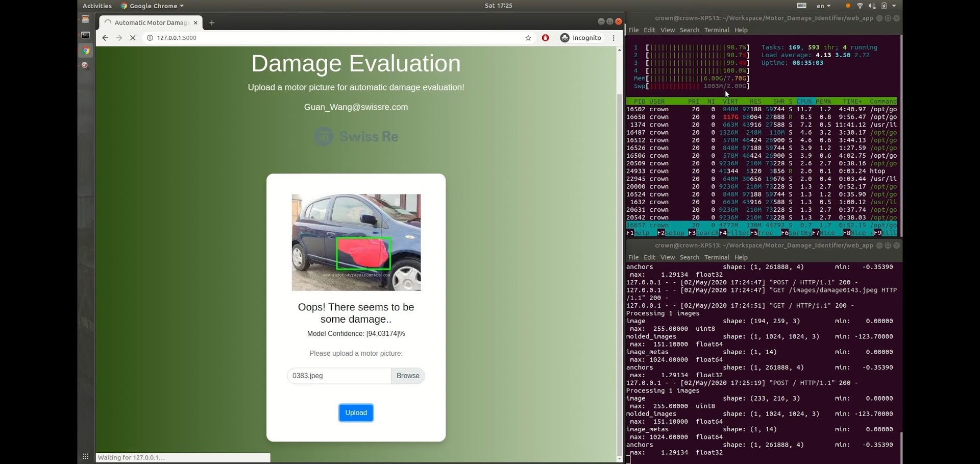Open View menu in the upper terminal
980x464 pixels.
tap(667, 30)
